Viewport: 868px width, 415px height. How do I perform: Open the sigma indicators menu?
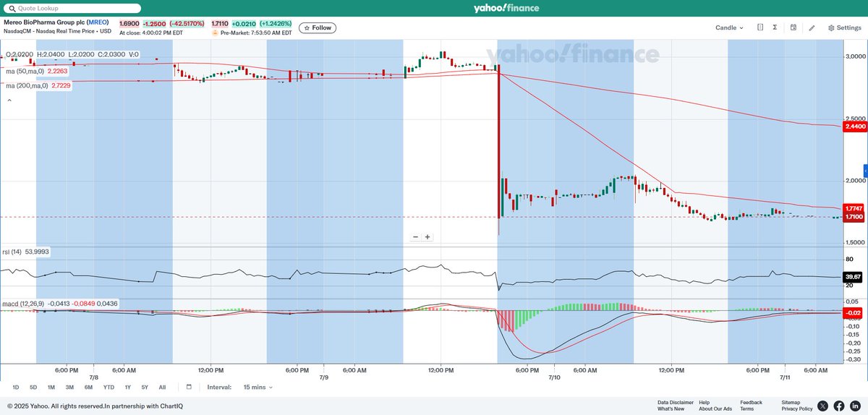(x=775, y=27)
